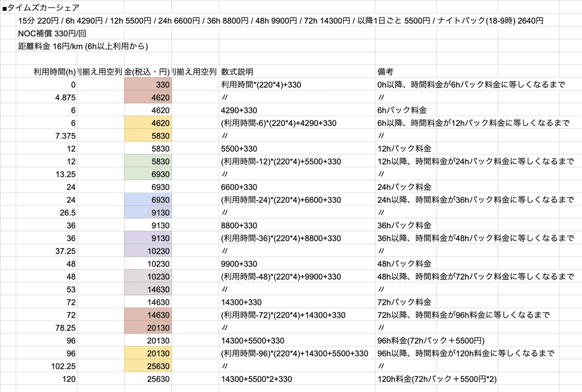Select the yellow-highlighted 4620 cell
The width and height of the screenshot is (582, 392).
(148, 123)
